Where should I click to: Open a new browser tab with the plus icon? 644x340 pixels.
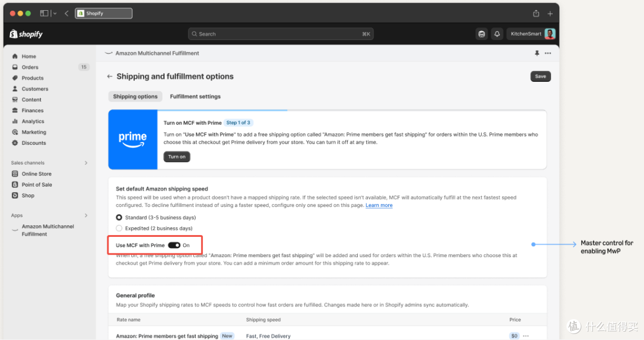click(x=550, y=14)
